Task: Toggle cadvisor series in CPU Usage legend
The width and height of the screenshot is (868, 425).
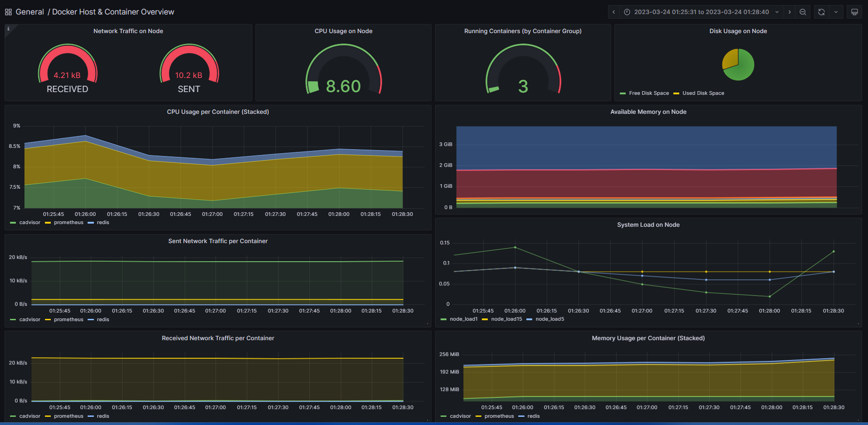Action: [x=30, y=222]
